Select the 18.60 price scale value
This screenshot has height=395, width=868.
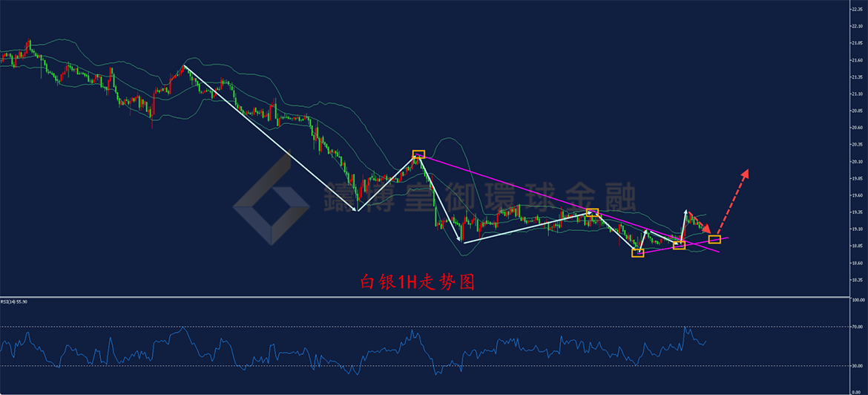click(858, 263)
